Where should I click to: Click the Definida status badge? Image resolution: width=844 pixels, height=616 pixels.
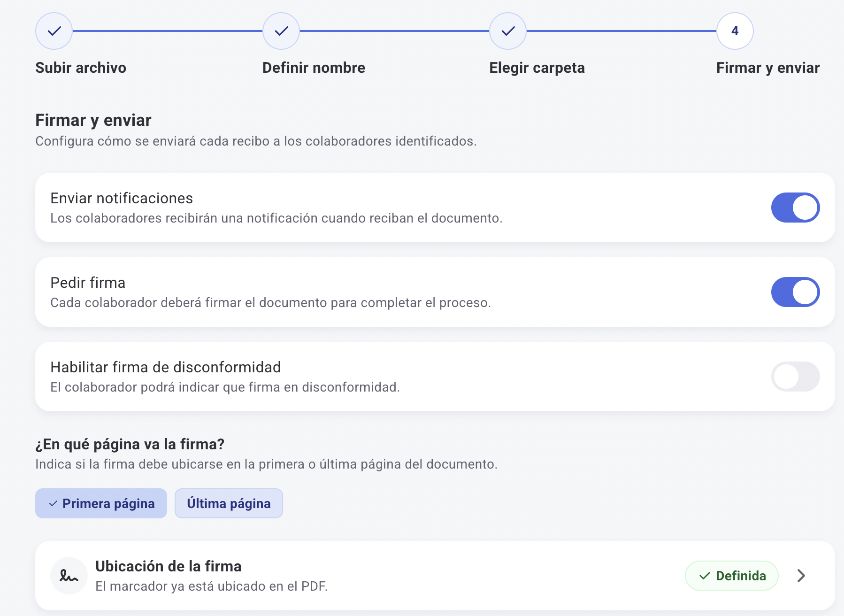click(732, 576)
